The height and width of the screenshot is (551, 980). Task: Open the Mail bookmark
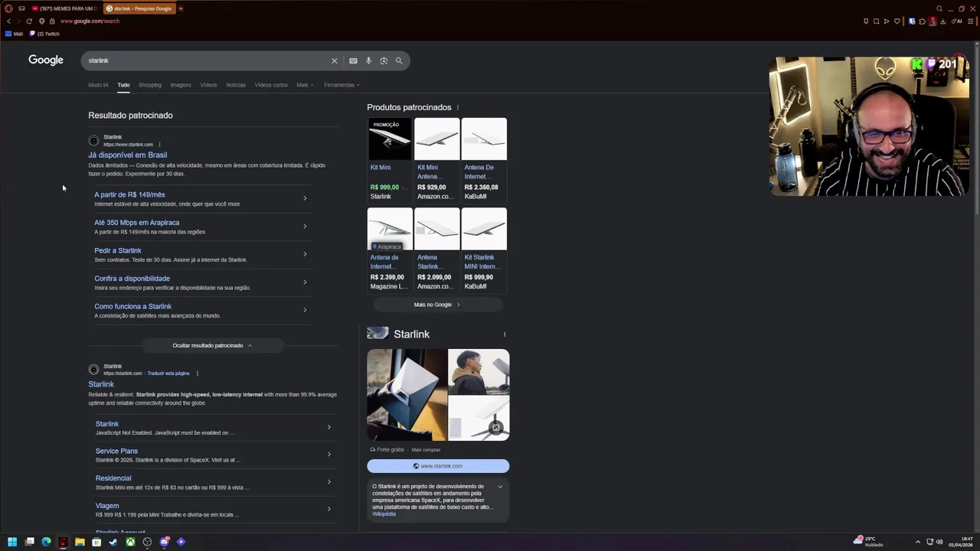click(x=14, y=34)
